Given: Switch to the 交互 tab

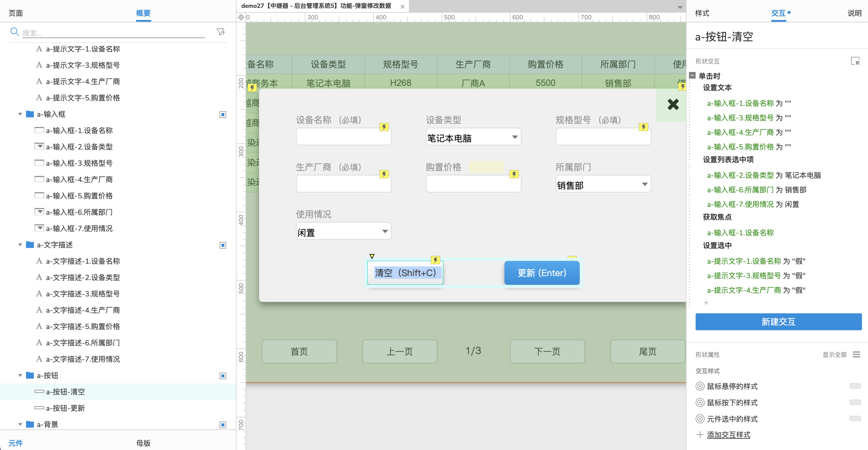Looking at the screenshot, I should coord(778,13).
